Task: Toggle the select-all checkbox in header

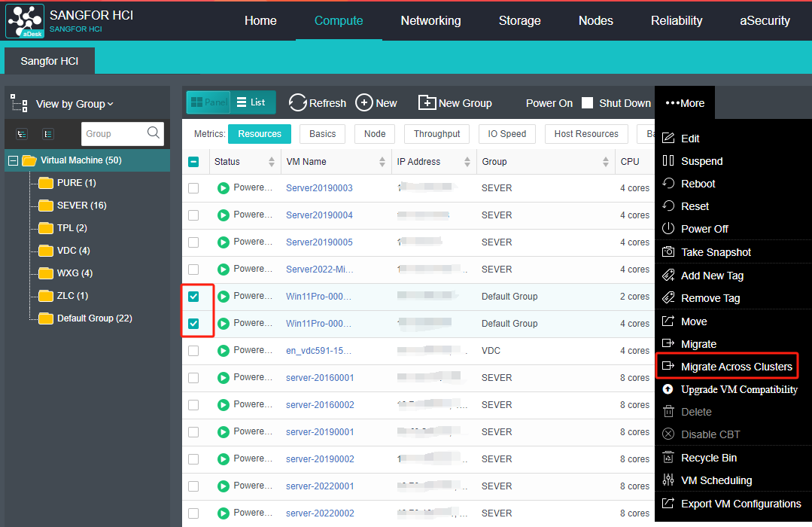Action: [x=193, y=162]
